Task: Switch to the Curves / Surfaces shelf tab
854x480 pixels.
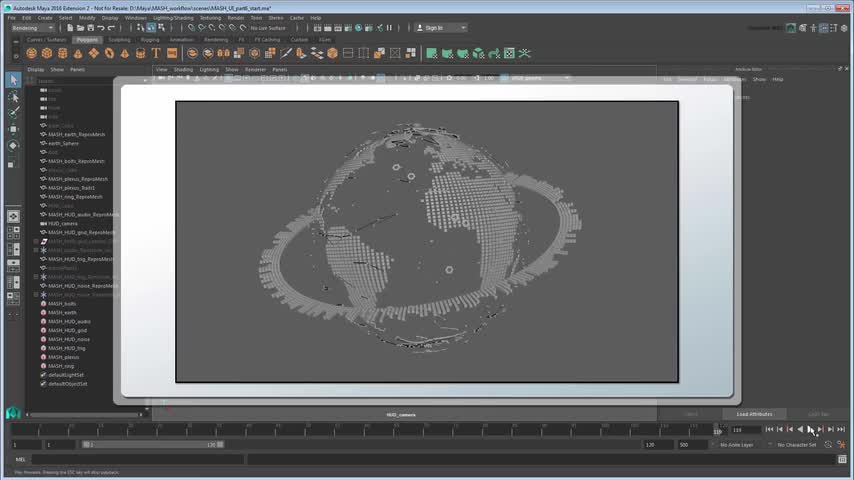Action: coord(46,40)
